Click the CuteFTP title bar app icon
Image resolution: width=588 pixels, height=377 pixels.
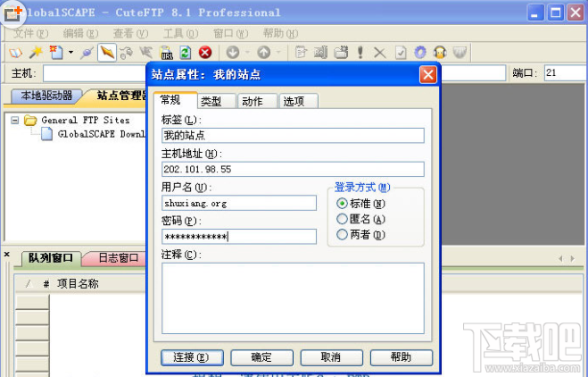(12, 13)
